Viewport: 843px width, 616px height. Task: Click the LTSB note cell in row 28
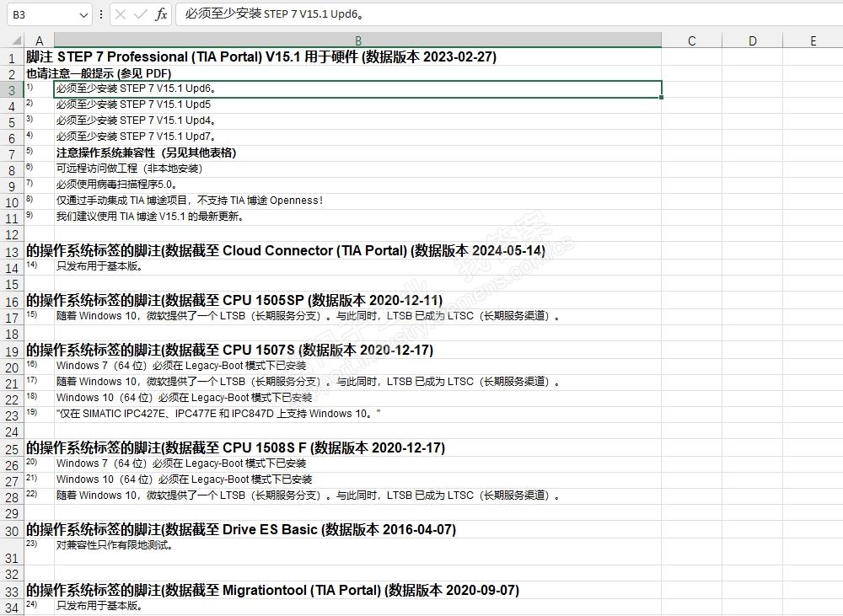pos(357,496)
